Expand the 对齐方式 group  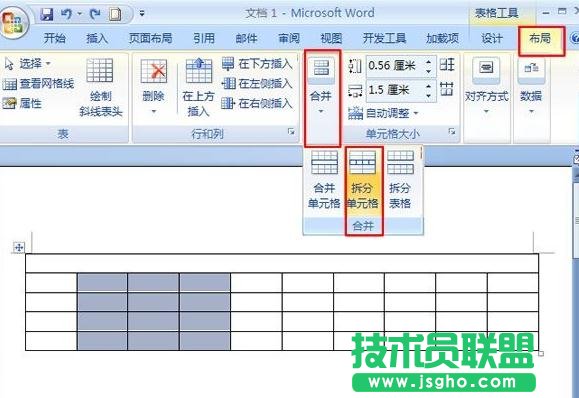pyautogui.click(x=486, y=87)
